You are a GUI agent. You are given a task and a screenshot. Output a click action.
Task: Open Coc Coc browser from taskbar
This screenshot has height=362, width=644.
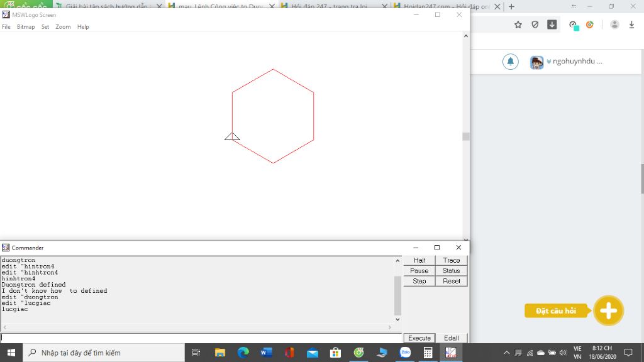click(x=358, y=353)
